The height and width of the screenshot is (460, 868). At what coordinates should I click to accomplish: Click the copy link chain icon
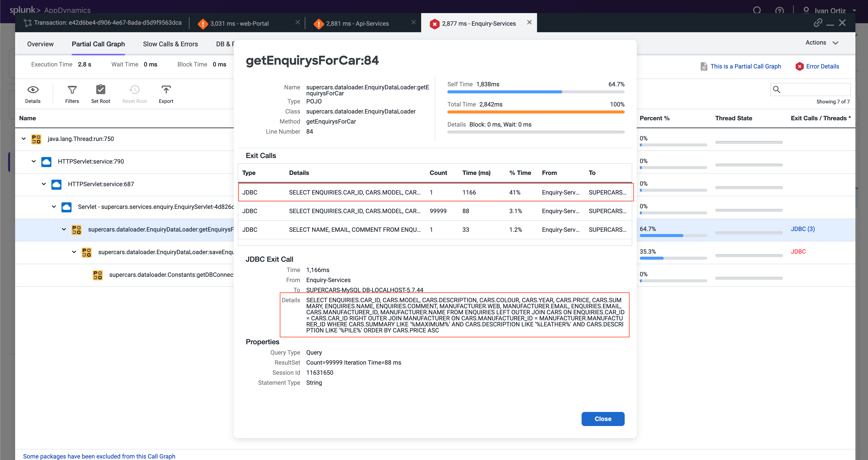(818, 23)
